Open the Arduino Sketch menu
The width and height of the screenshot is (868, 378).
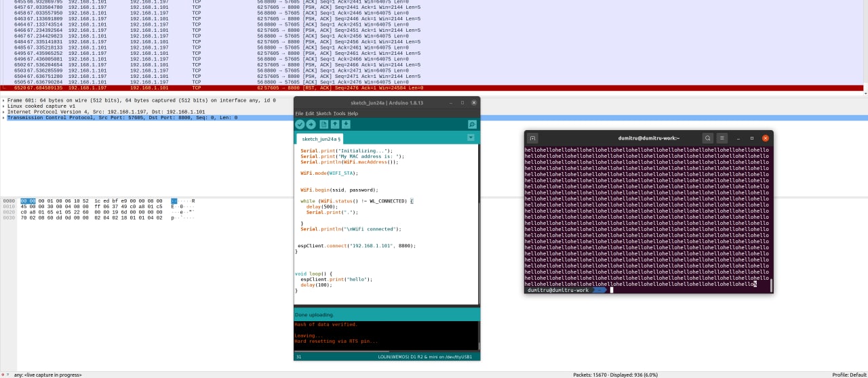(324, 113)
